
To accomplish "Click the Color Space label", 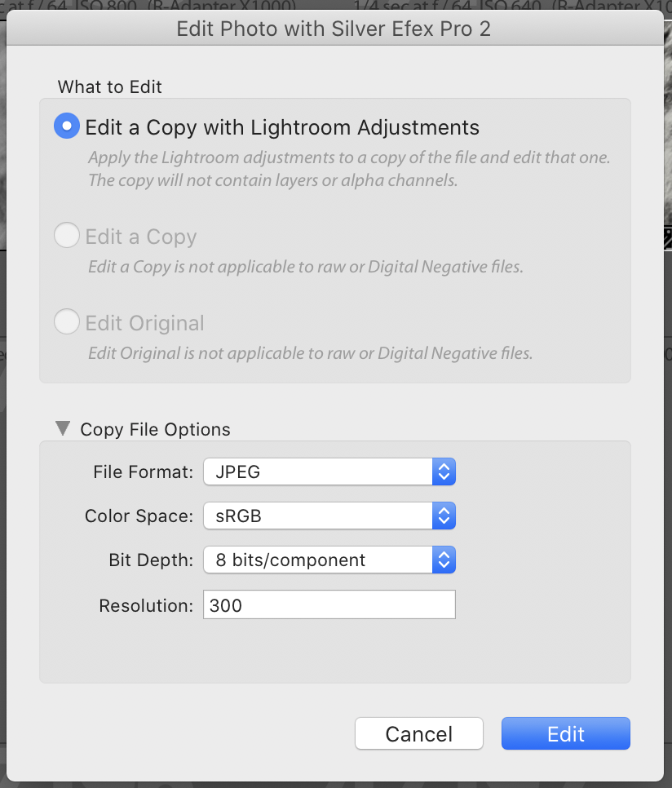I will click(139, 516).
